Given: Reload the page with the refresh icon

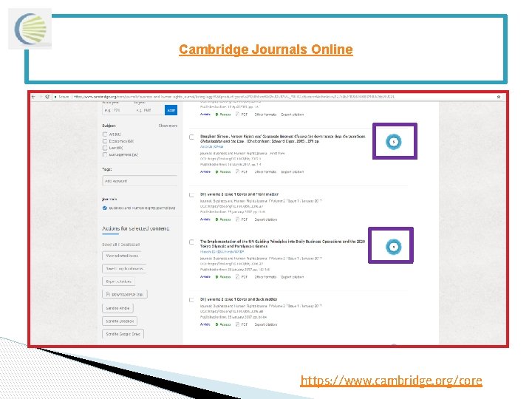Looking at the screenshot, I should pyautogui.click(x=47, y=97).
